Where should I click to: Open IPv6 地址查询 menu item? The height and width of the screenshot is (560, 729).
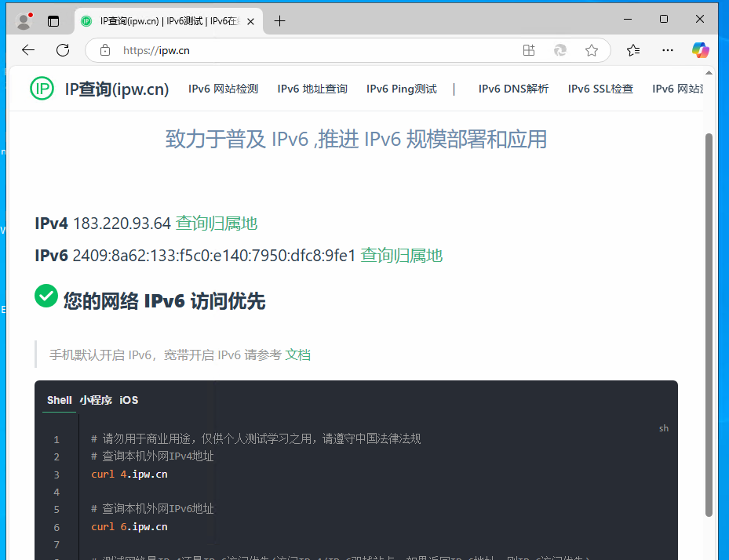pos(312,89)
